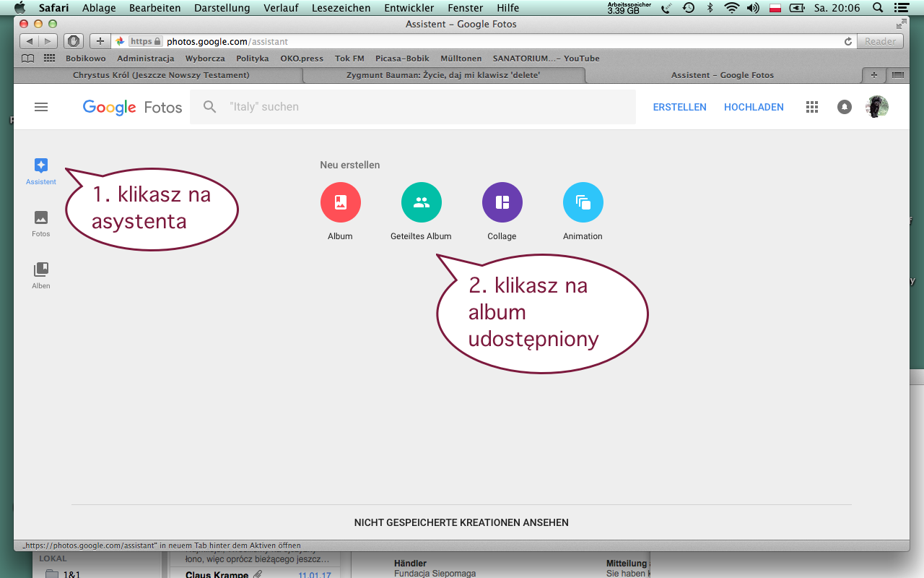This screenshot has height=578, width=924.
Task: Create a new Collage
Action: 502,203
